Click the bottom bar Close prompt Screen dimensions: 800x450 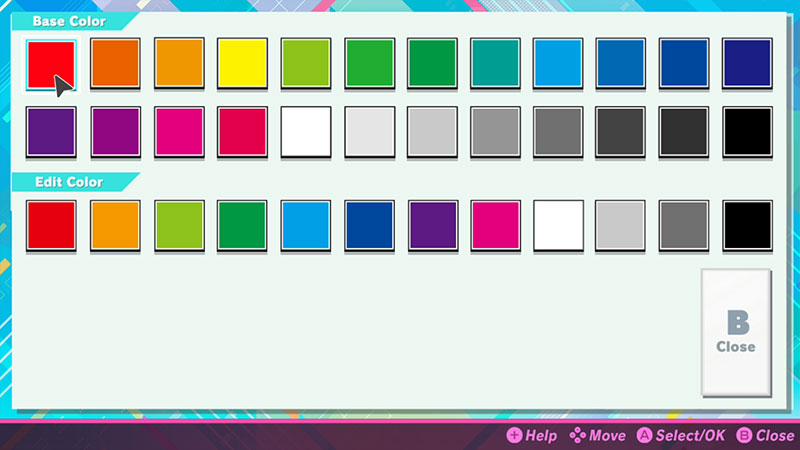pos(765,436)
